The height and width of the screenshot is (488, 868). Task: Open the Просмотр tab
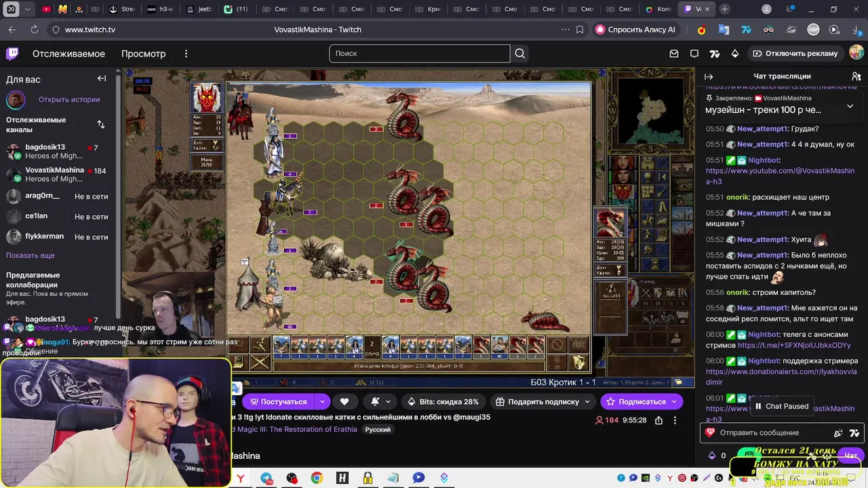(x=143, y=54)
